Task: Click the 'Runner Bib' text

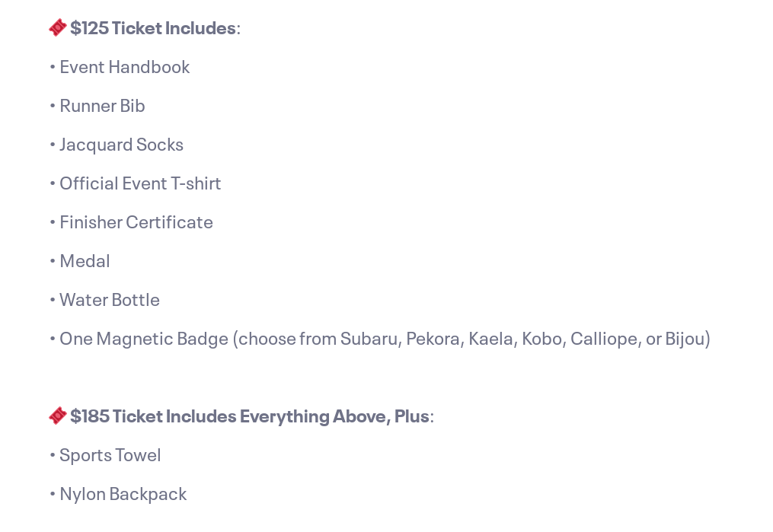Action: tap(102, 106)
